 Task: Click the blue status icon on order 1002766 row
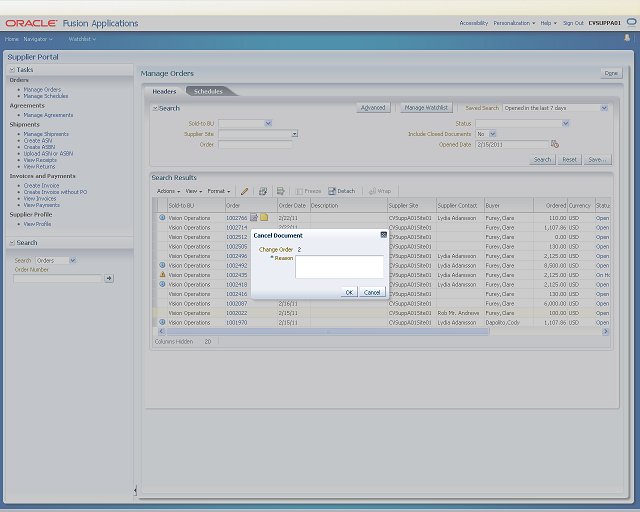162,217
